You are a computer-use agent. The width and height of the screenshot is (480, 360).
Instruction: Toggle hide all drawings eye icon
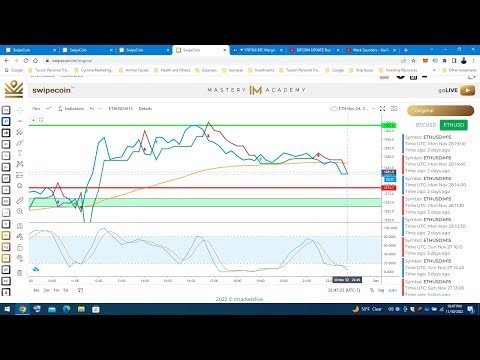20,258
